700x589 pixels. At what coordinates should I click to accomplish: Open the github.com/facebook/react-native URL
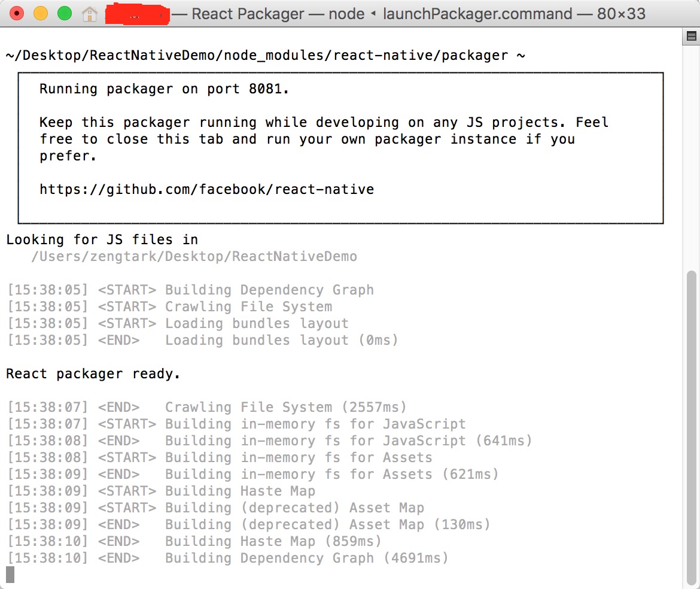coord(206,189)
